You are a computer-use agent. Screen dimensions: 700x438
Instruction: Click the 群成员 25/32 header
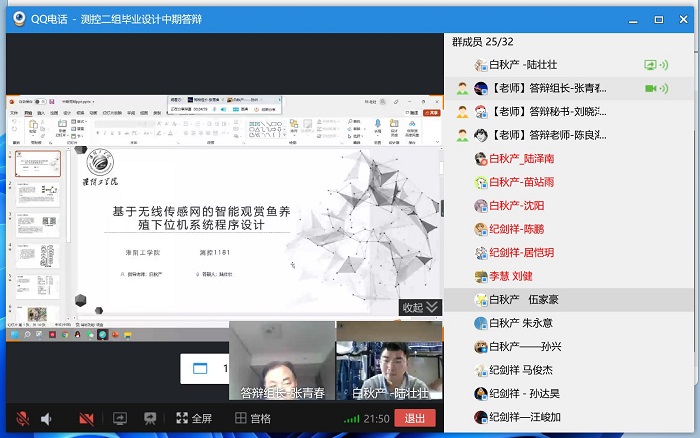(x=486, y=41)
